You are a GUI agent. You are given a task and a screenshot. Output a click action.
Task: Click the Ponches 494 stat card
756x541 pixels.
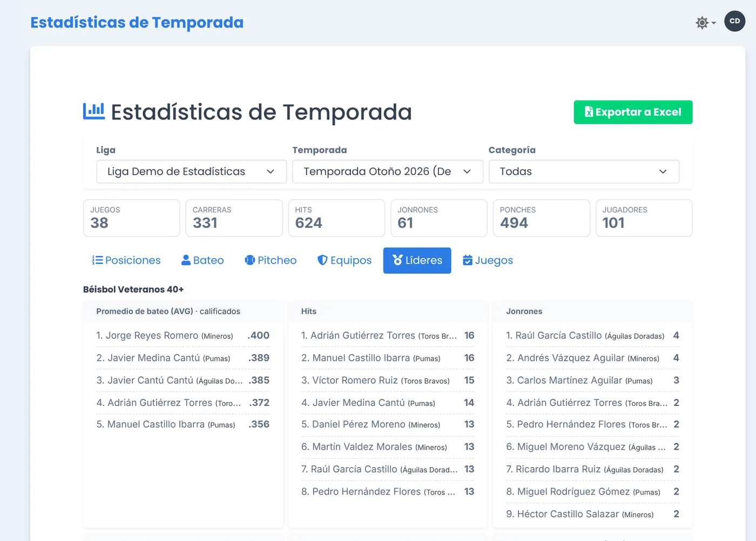(x=541, y=218)
